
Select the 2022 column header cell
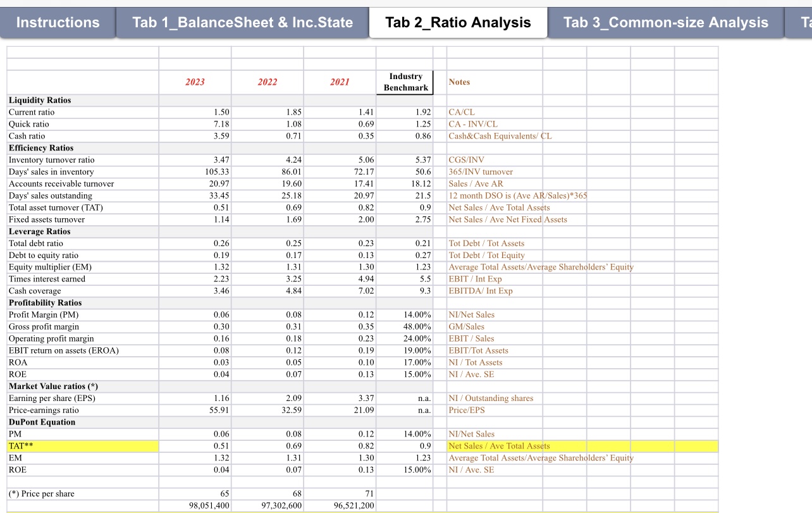(268, 82)
